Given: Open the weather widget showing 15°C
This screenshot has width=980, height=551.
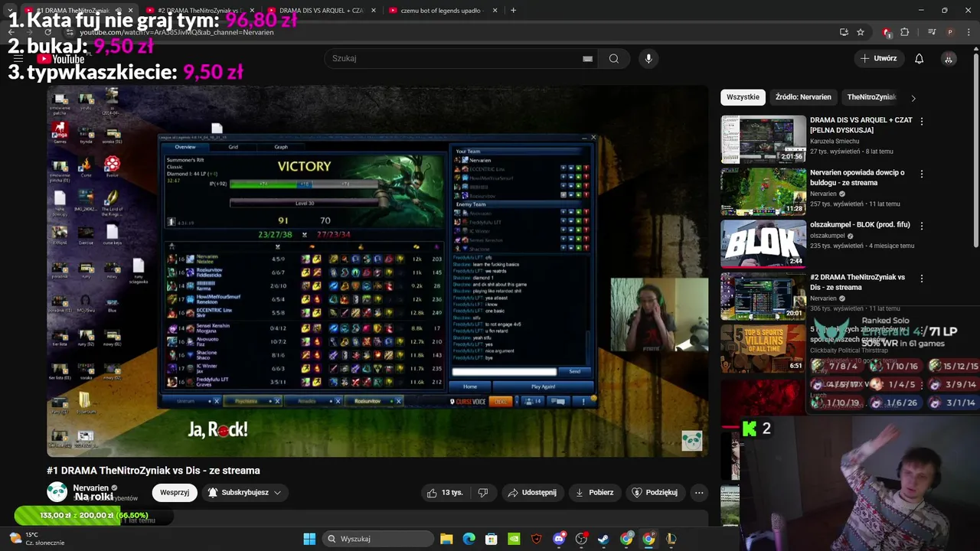Looking at the screenshot, I should [x=35, y=539].
